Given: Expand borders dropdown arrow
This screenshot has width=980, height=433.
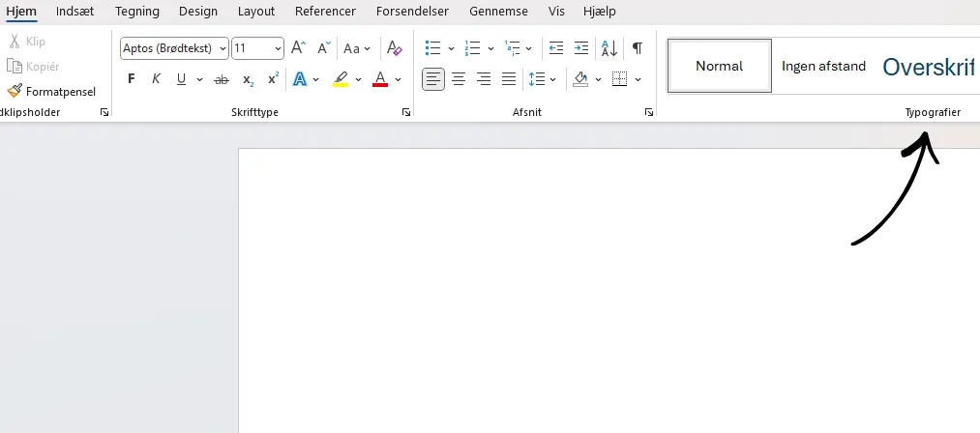Looking at the screenshot, I should pos(638,79).
